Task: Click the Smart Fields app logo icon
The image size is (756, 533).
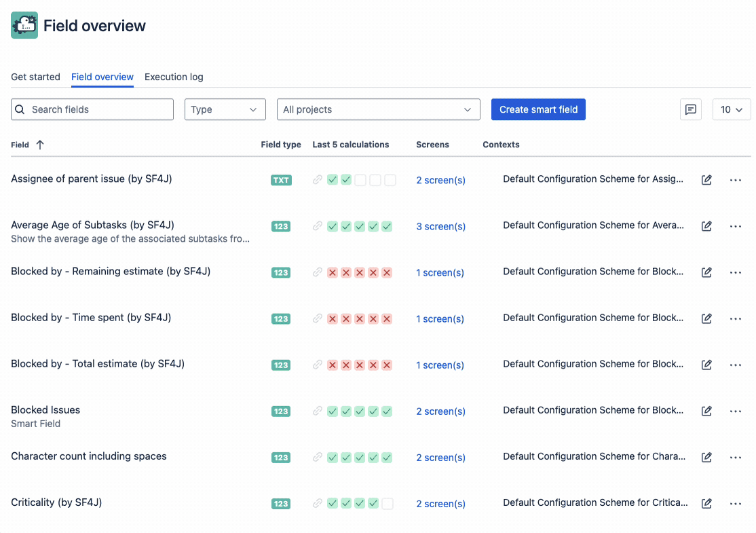Action: [x=24, y=26]
